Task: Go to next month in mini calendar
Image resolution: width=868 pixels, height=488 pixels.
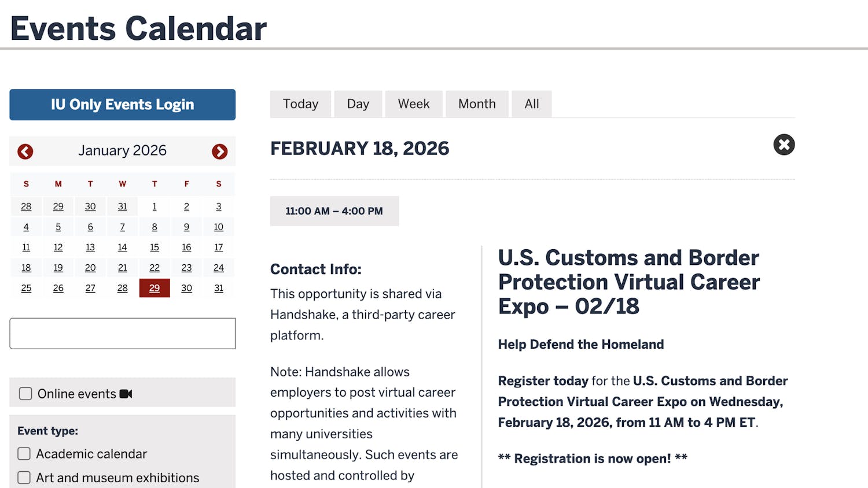Action: (219, 151)
